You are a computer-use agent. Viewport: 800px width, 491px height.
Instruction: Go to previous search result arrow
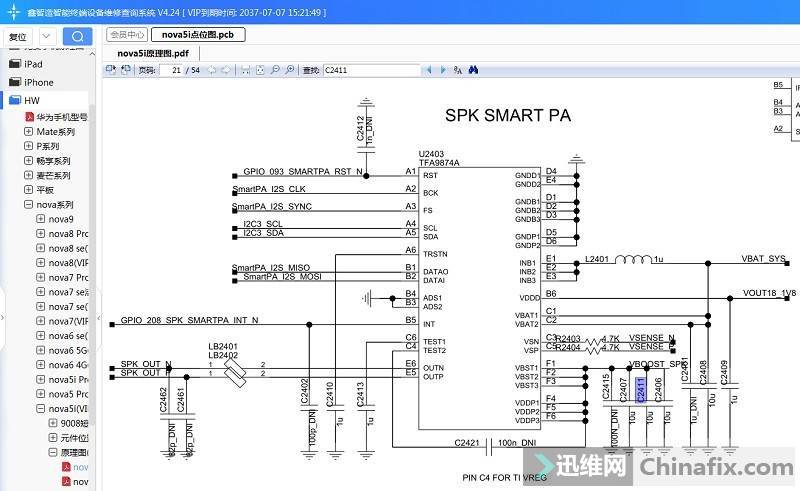(x=429, y=70)
